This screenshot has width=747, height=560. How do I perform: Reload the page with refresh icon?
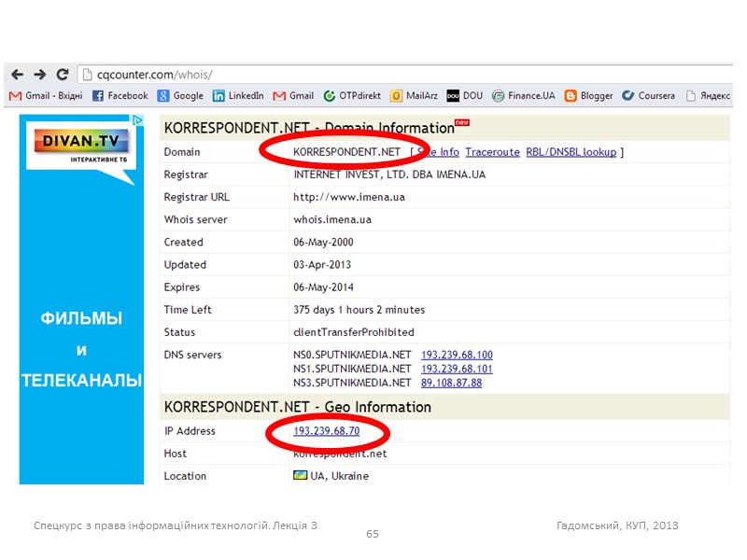coord(63,75)
